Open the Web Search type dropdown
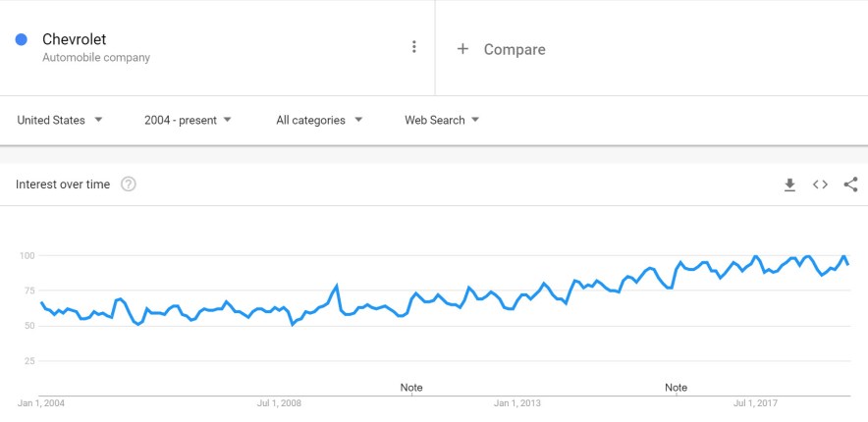The width and height of the screenshot is (868, 422). pos(442,120)
